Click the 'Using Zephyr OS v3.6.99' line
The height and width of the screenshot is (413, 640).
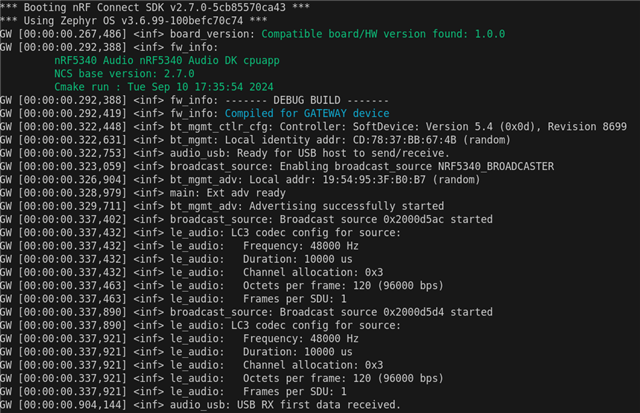click(x=134, y=20)
